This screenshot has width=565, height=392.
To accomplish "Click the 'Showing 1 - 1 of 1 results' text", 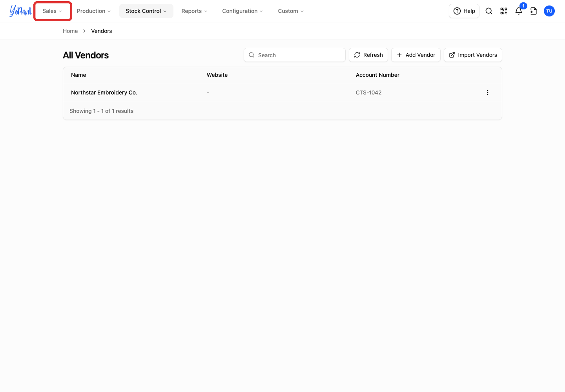I will point(101,111).
